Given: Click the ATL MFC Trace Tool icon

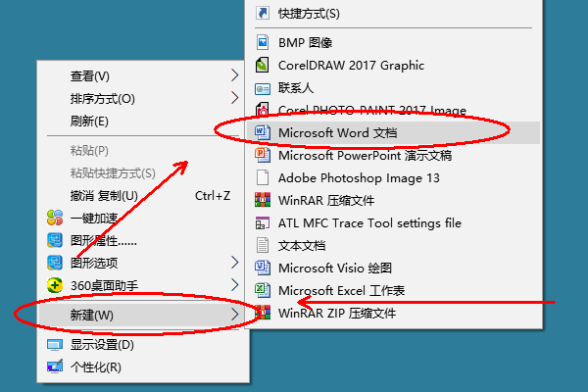Looking at the screenshot, I should [x=263, y=222].
